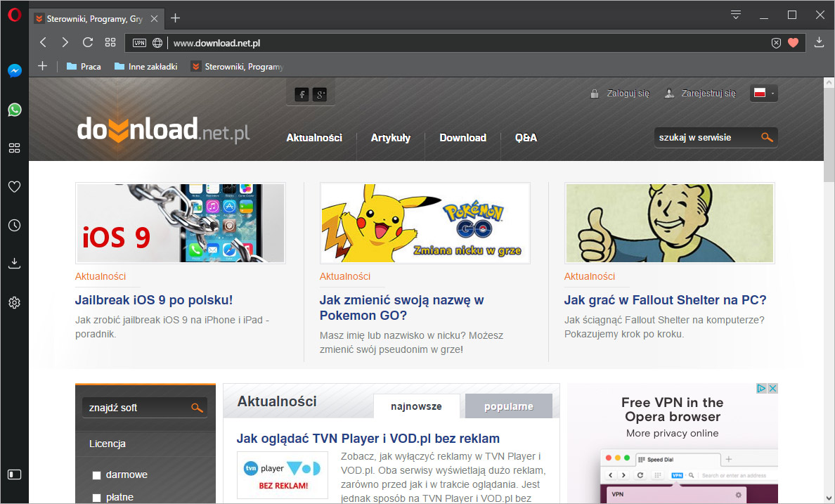Open Jailbreak iOS 9 po polsku article
This screenshot has width=835, height=504.
point(154,300)
